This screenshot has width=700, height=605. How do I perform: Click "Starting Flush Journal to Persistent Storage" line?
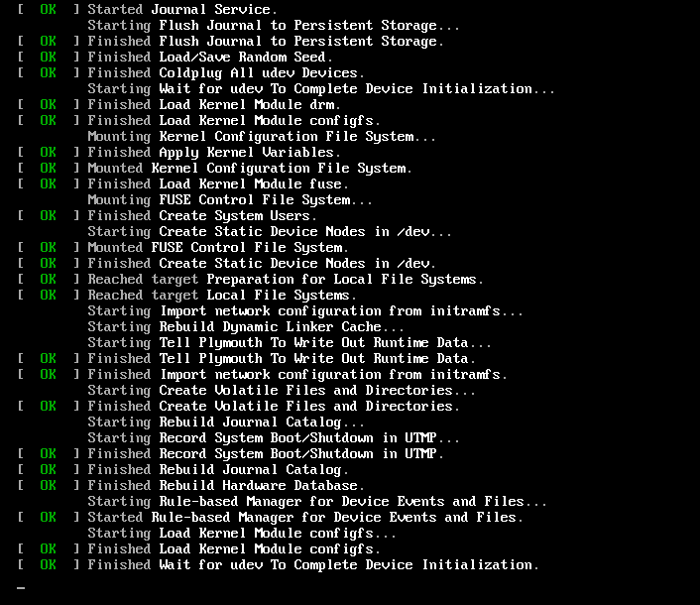click(274, 25)
